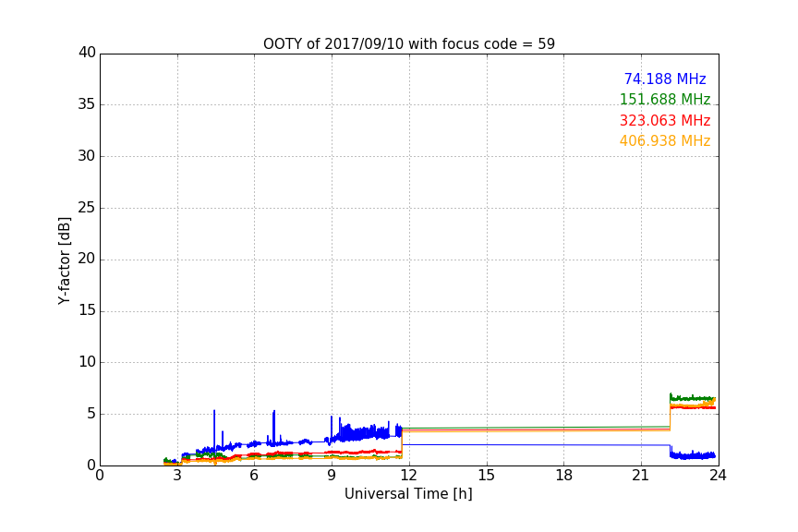Select the 406.938 MHz legend label

tap(665, 141)
